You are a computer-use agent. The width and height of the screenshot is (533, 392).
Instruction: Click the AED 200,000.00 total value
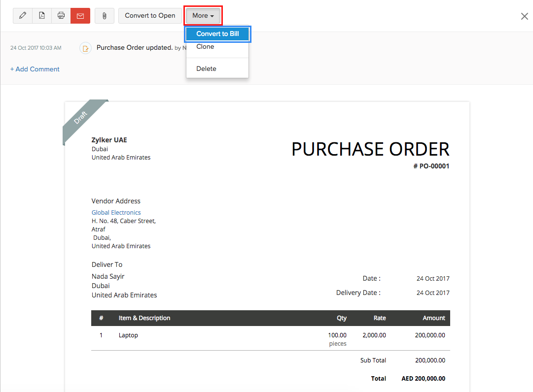pyautogui.click(x=423, y=378)
